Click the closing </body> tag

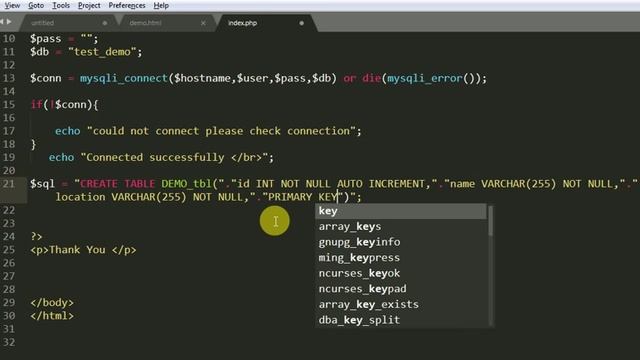pyautogui.click(x=52, y=302)
